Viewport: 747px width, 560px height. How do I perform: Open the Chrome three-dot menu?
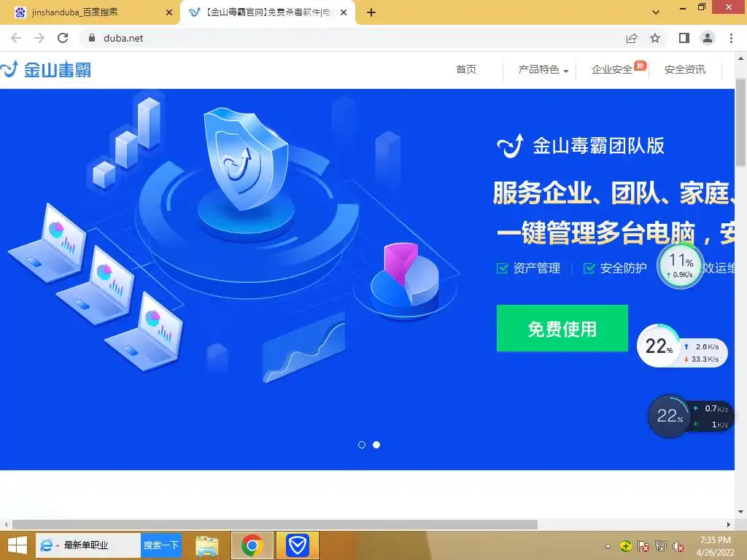click(x=731, y=38)
